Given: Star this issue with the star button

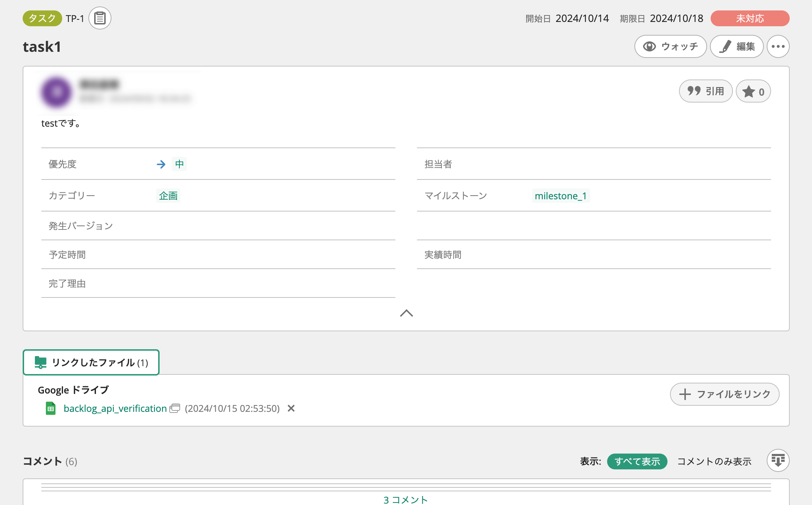Looking at the screenshot, I should point(753,91).
